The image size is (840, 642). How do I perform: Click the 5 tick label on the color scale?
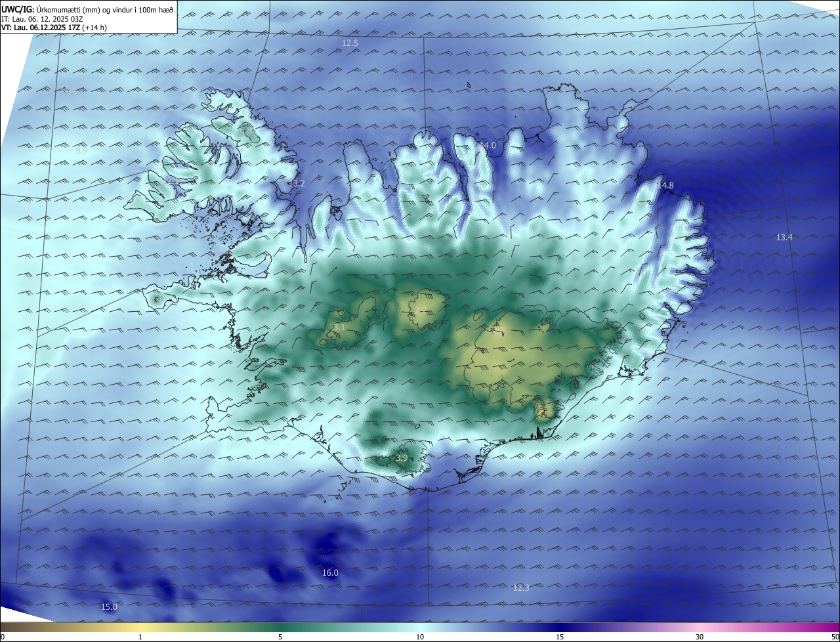tap(280, 637)
